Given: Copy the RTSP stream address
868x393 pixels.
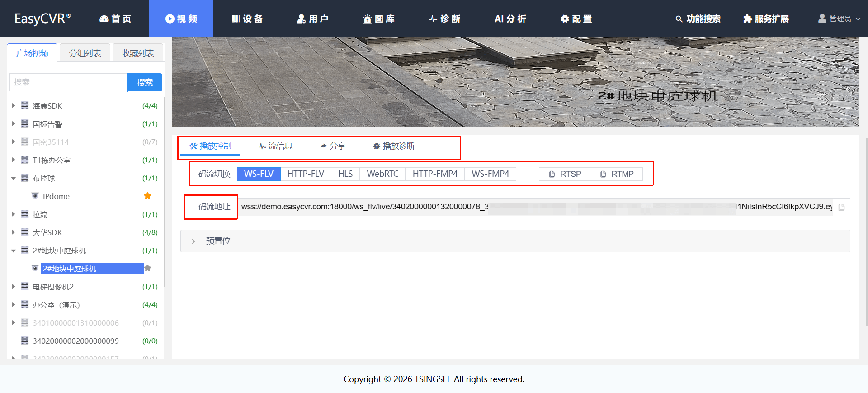Looking at the screenshot, I should tap(564, 174).
